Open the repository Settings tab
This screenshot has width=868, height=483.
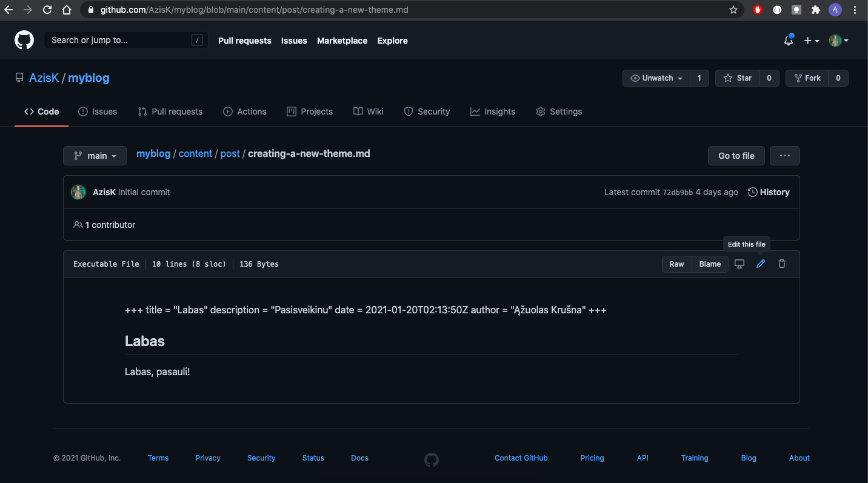559,112
